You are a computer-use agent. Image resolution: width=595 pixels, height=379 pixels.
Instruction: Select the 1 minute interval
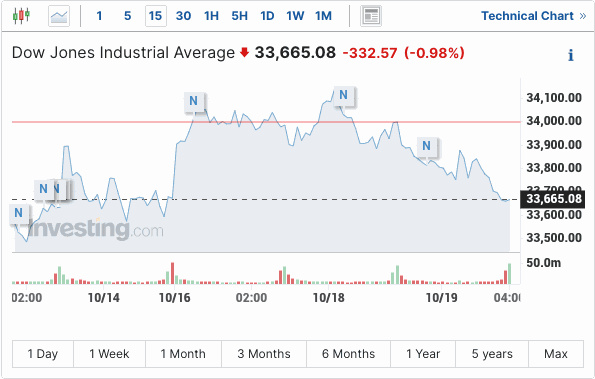99,16
